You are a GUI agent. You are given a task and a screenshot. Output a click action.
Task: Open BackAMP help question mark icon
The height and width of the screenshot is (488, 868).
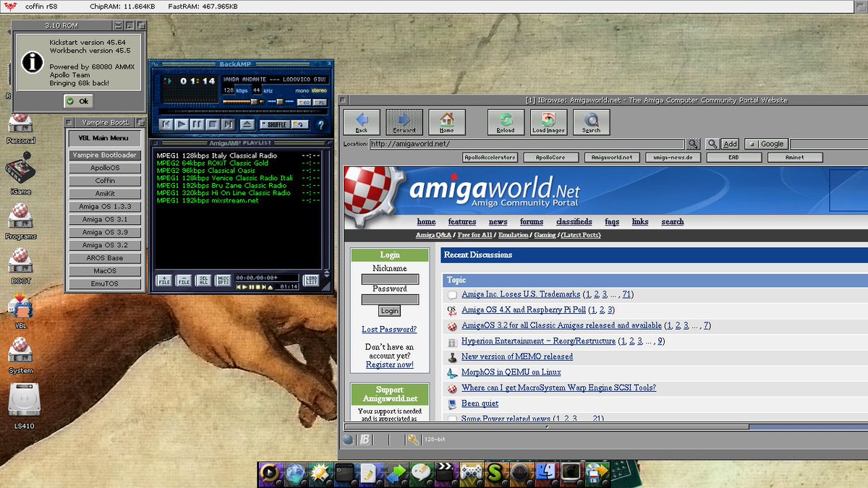click(x=321, y=124)
